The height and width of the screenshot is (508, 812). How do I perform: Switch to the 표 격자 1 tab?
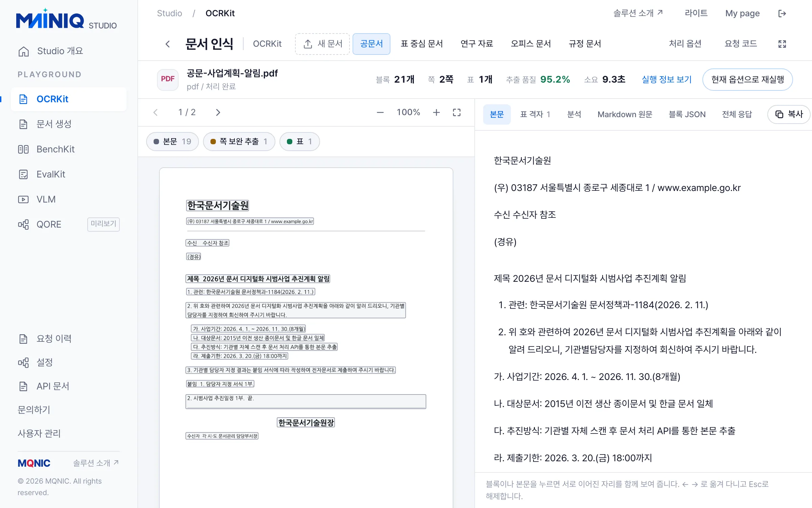tap(535, 114)
